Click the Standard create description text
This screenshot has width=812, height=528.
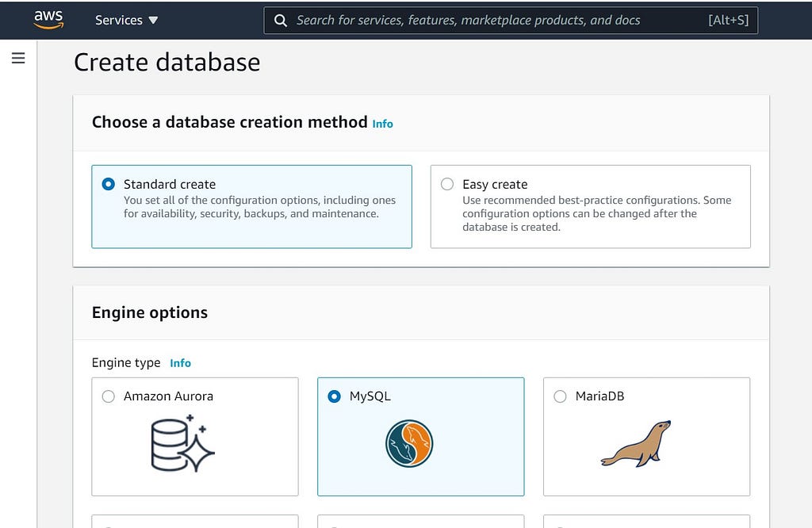(259, 207)
